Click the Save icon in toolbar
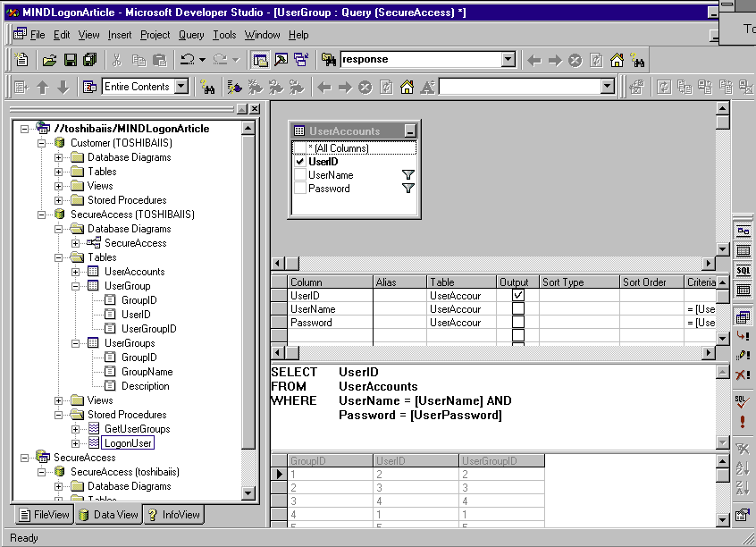Viewport: 756px width, 547px height. [x=70, y=60]
